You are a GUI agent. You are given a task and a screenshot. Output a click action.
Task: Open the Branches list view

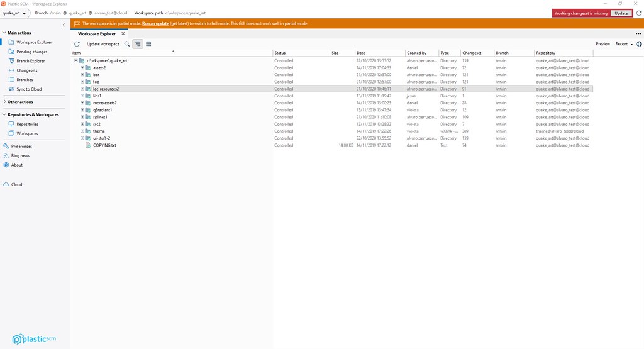(25, 80)
